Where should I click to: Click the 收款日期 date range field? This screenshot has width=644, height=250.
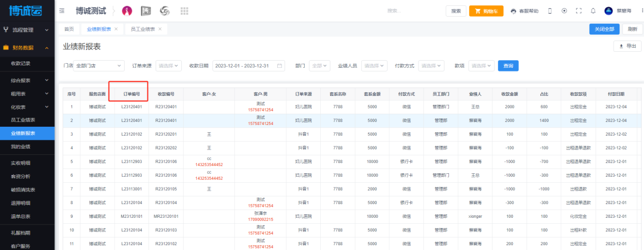pos(249,65)
